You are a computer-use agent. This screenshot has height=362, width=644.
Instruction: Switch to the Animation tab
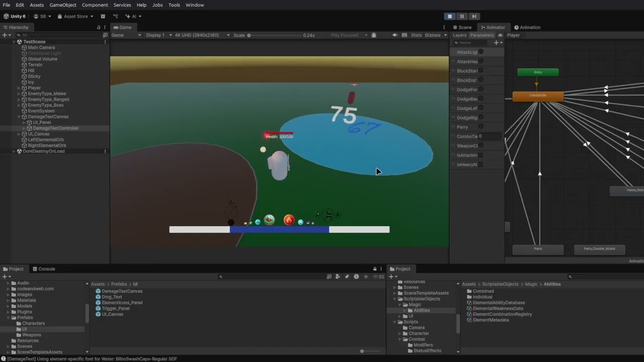(x=527, y=27)
